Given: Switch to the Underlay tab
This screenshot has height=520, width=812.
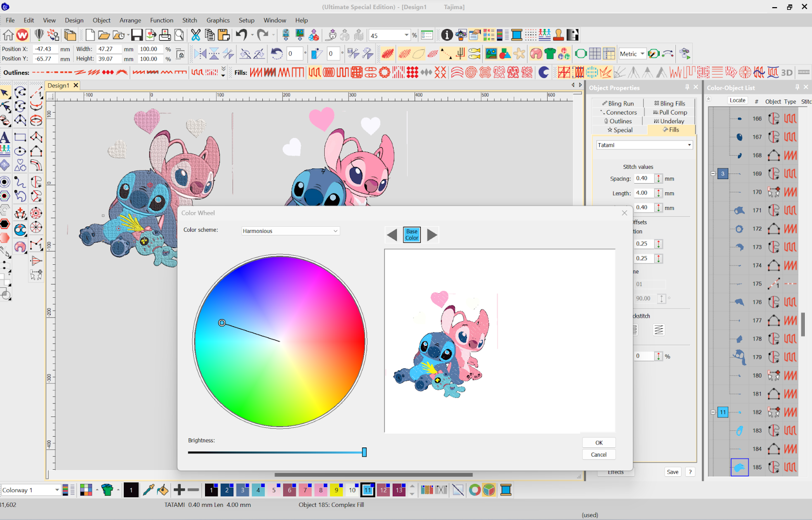Looking at the screenshot, I should click(x=669, y=121).
